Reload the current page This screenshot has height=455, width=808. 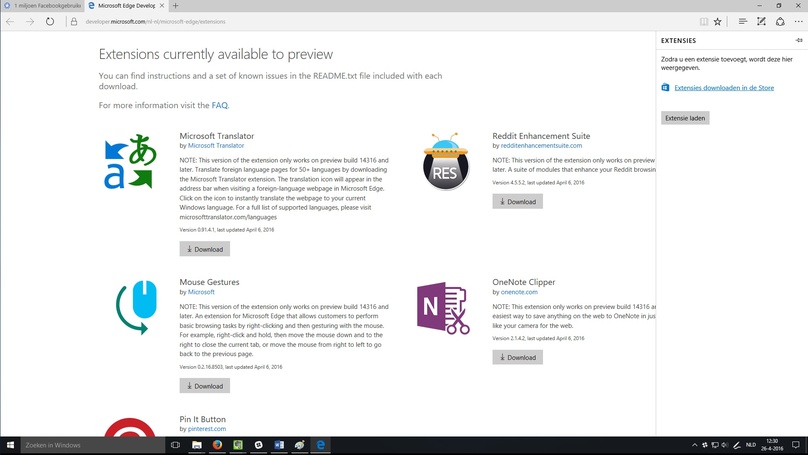click(50, 22)
